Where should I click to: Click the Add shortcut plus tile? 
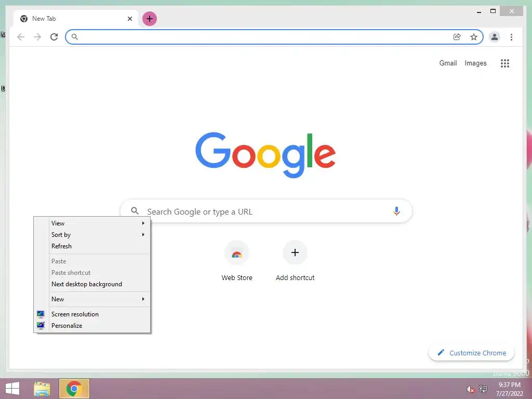[295, 253]
